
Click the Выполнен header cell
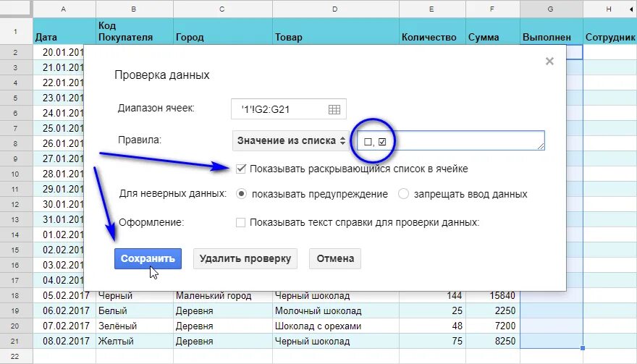552,31
